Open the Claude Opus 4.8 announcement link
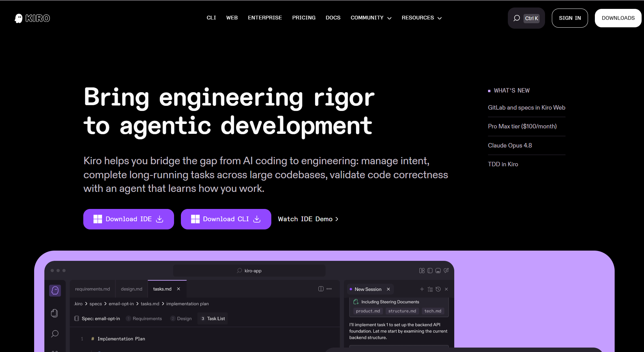The image size is (644, 352). pos(510,145)
